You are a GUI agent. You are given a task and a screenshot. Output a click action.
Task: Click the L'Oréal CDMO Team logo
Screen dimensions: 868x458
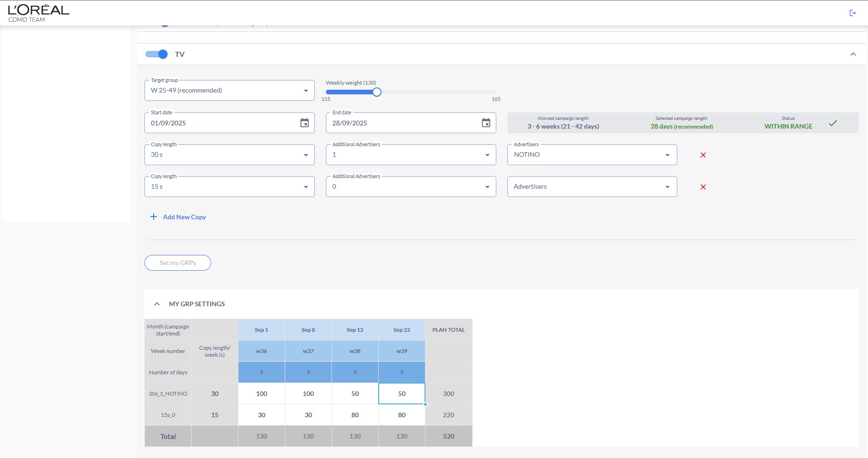point(38,13)
